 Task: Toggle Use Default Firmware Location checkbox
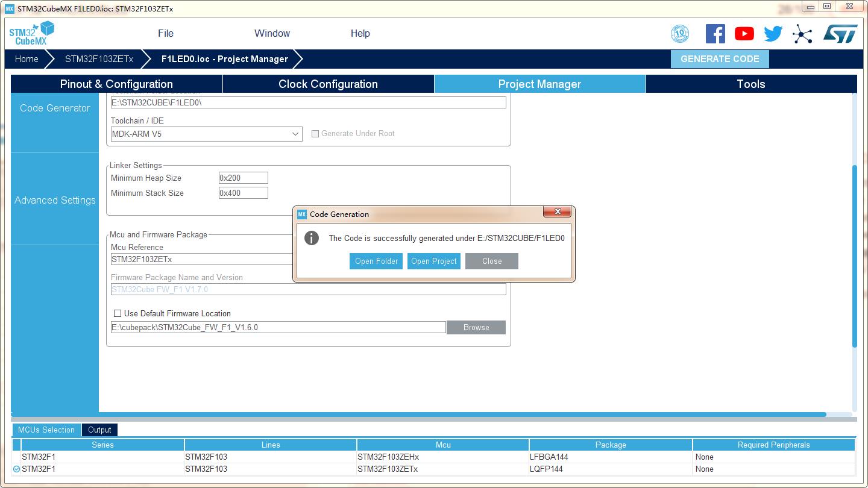point(118,313)
